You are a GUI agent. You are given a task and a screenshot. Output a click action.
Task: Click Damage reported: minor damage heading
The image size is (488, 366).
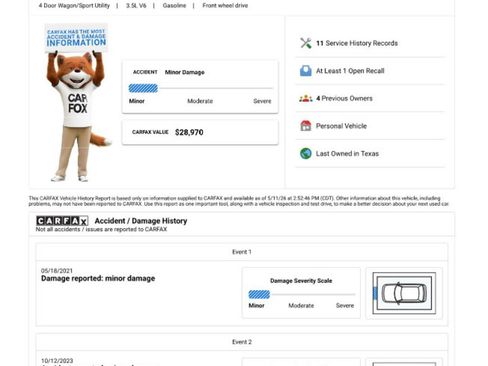[98, 278]
